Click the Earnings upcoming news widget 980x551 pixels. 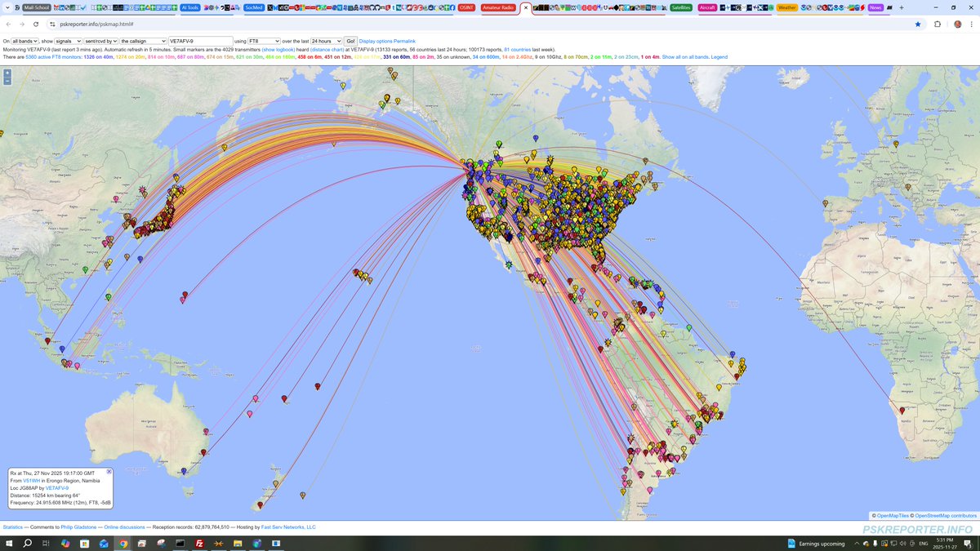[x=817, y=544]
